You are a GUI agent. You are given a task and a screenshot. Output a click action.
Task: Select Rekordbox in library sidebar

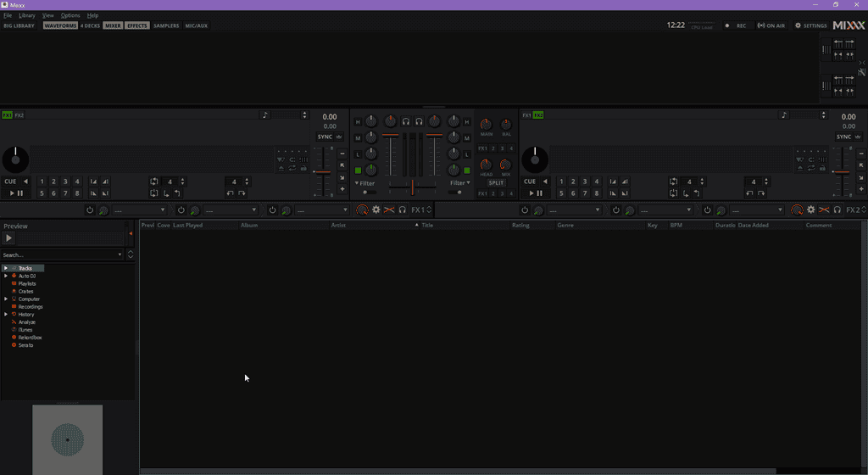(x=30, y=337)
